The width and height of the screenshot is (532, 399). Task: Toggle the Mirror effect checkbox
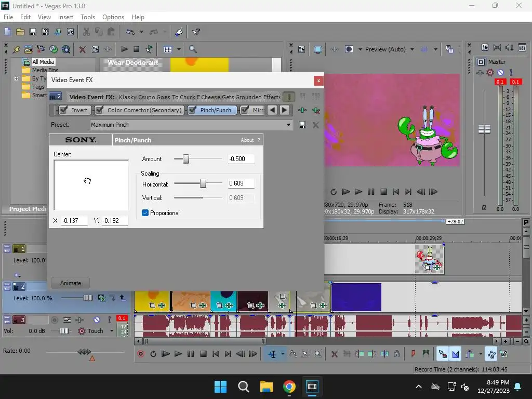point(245,110)
